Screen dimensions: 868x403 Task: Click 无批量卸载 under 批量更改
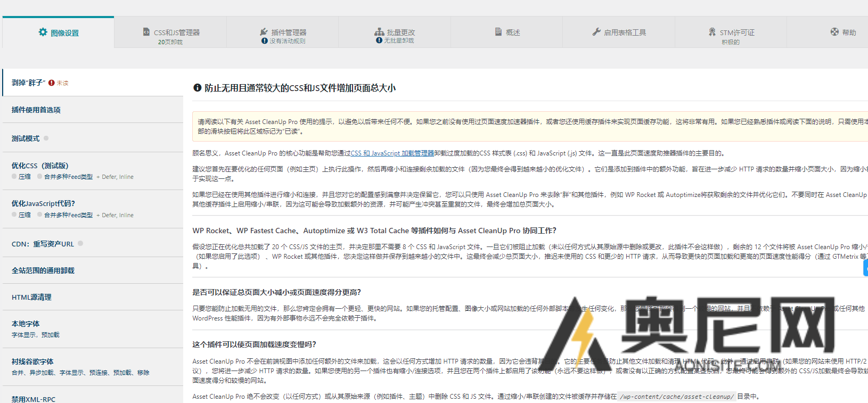click(x=399, y=40)
